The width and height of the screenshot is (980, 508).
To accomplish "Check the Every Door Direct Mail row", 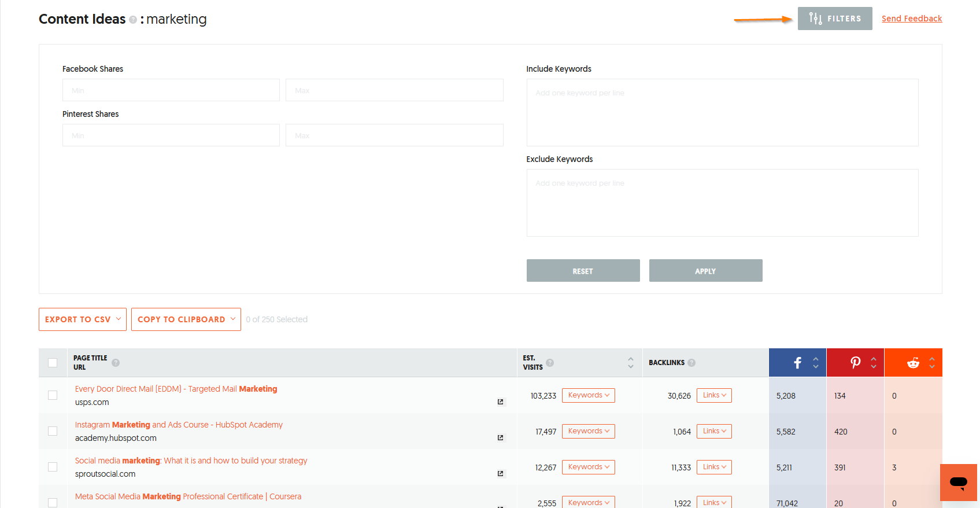I will [x=53, y=395].
